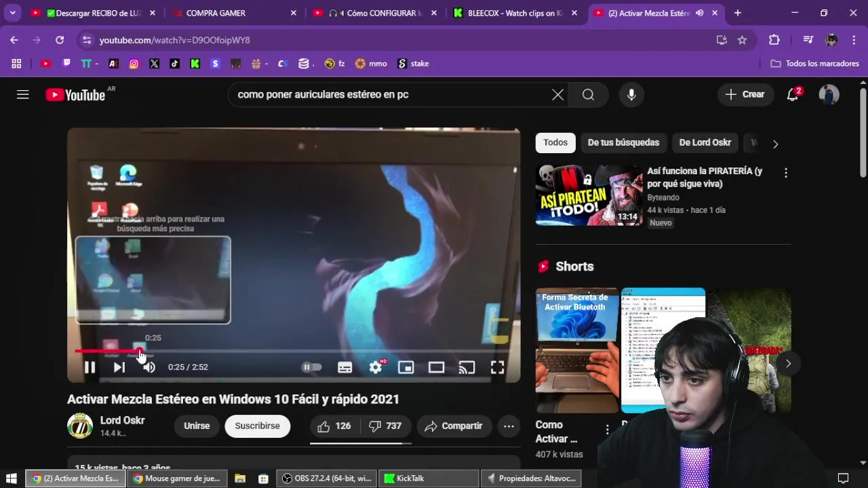The width and height of the screenshot is (868, 488).
Task: Open the mmo bookmark
Action: click(371, 64)
